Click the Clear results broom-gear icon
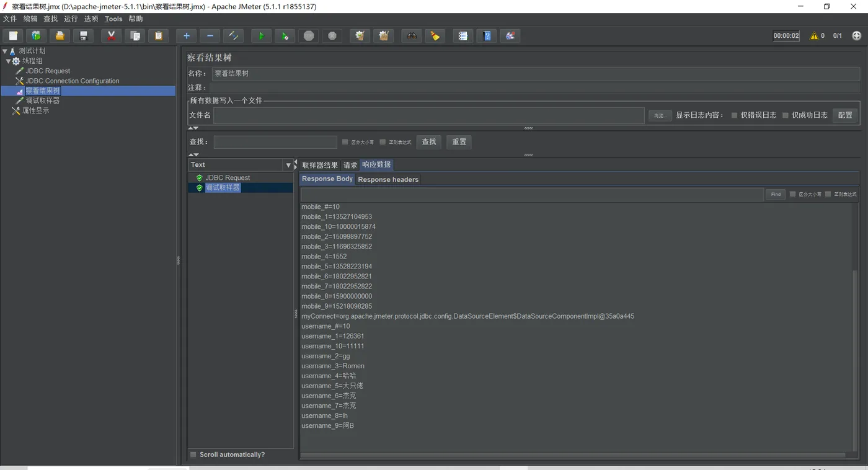 click(360, 36)
